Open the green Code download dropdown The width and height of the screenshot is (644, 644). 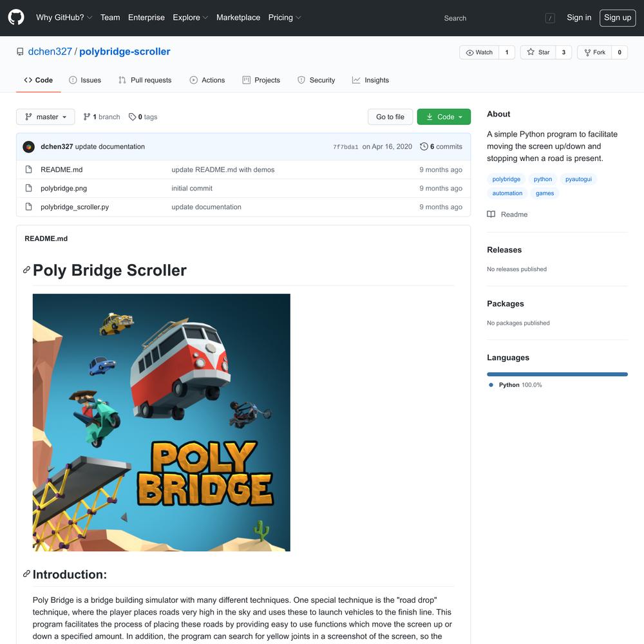click(444, 117)
